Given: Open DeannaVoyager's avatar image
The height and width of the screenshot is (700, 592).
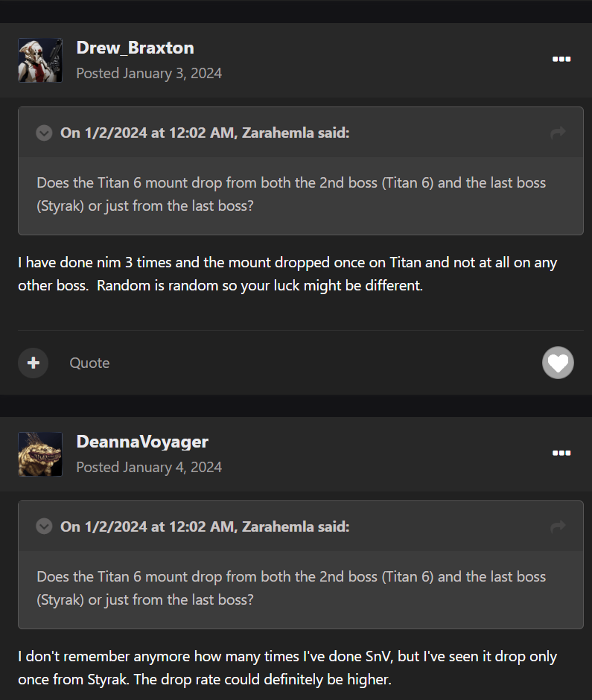Looking at the screenshot, I should click(40, 454).
